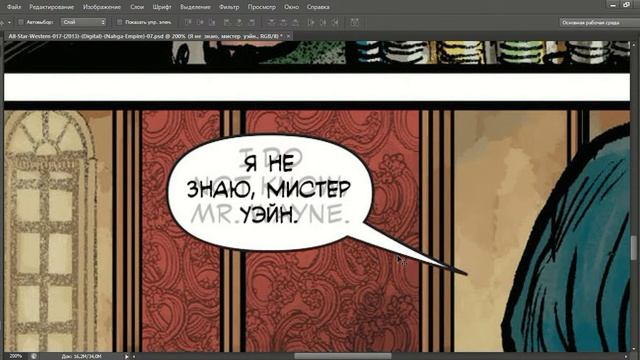The width and height of the screenshot is (640, 360).
Task: Open the Файл menu
Action: (14, 7)
